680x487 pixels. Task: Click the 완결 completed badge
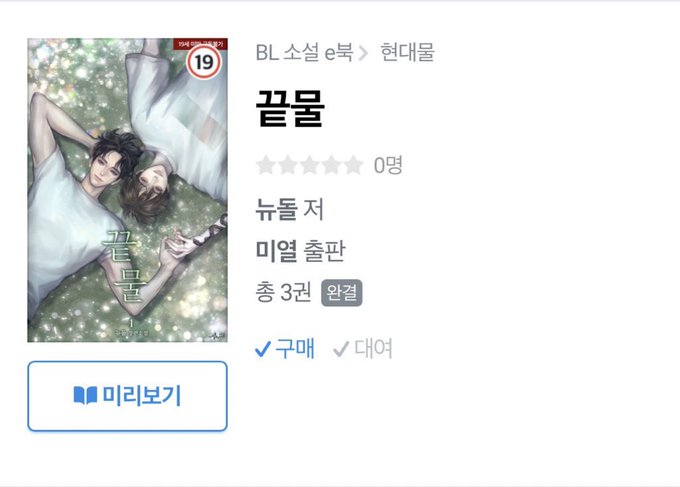click(342, 293)
